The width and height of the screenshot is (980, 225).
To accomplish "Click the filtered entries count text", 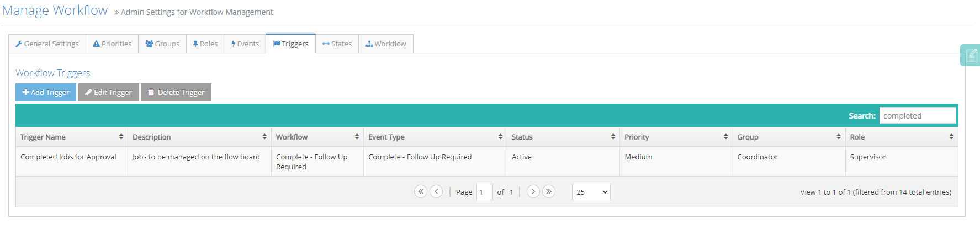I will coord(876,192).
